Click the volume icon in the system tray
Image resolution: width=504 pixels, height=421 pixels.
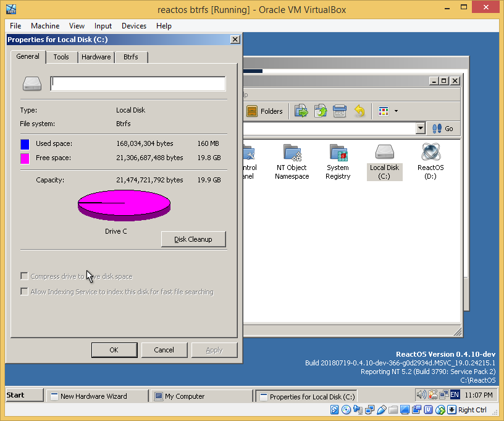click(422, 394)
